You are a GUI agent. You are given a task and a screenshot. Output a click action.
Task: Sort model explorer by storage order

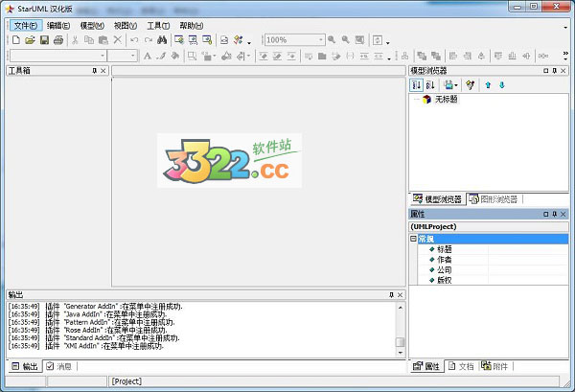[x=416, y=85]
